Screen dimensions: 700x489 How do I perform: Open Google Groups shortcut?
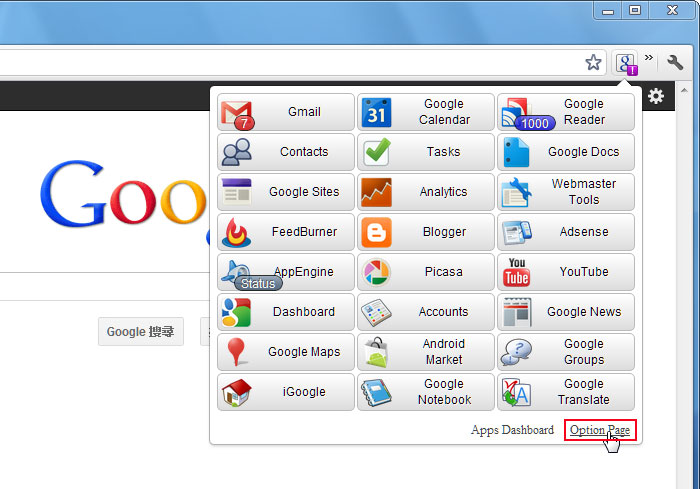click(566, 352)
